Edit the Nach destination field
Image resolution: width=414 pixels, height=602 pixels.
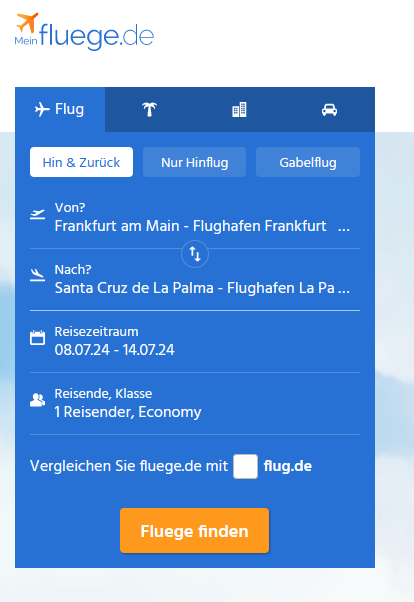coord(195,280)
